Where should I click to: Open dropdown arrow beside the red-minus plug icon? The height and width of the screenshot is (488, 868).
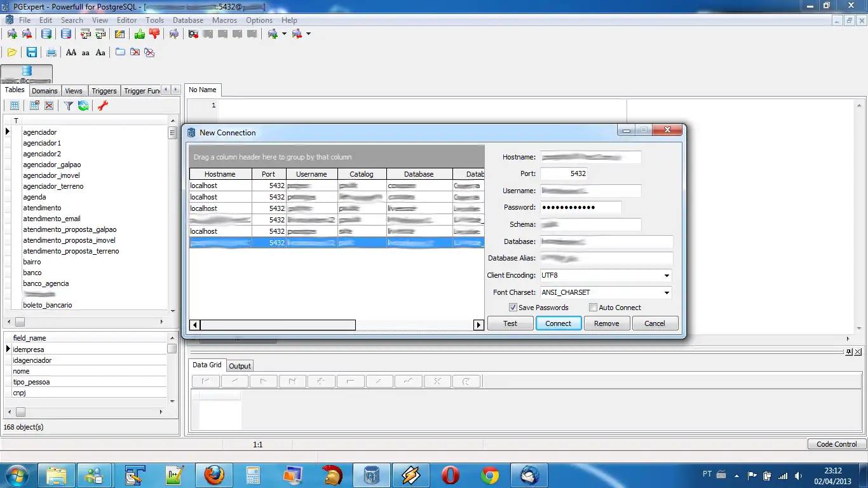click(308, 34)
